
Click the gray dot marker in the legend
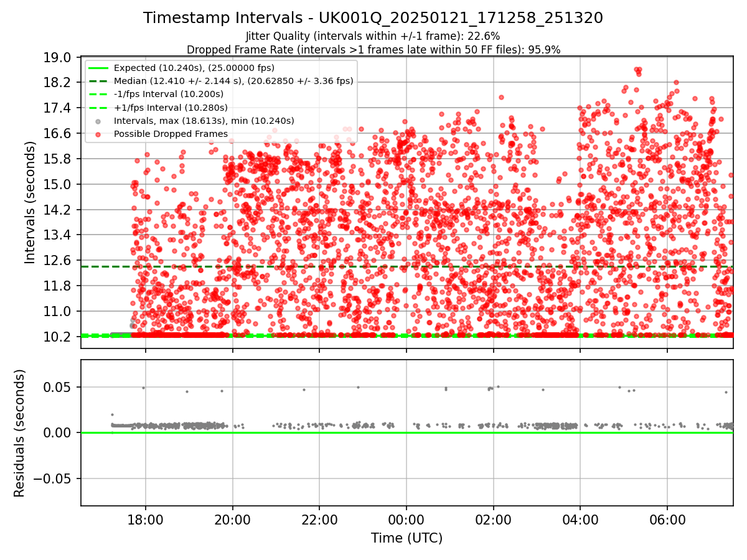point(98,121)
